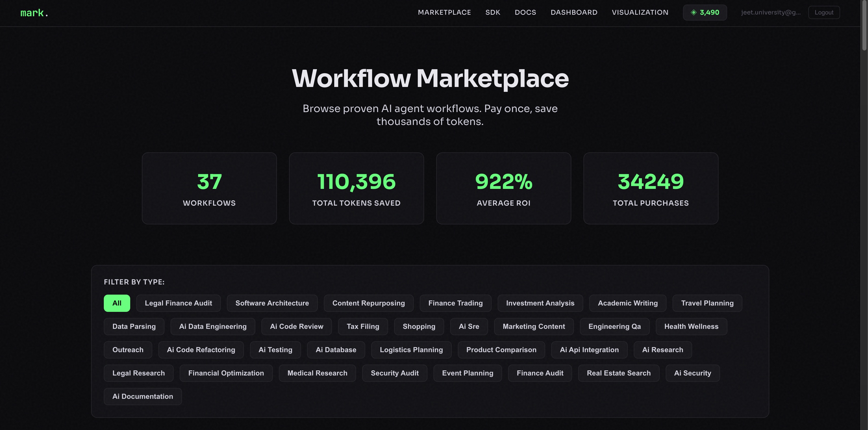Pick the Ai Research filter

tap(662, 350)
